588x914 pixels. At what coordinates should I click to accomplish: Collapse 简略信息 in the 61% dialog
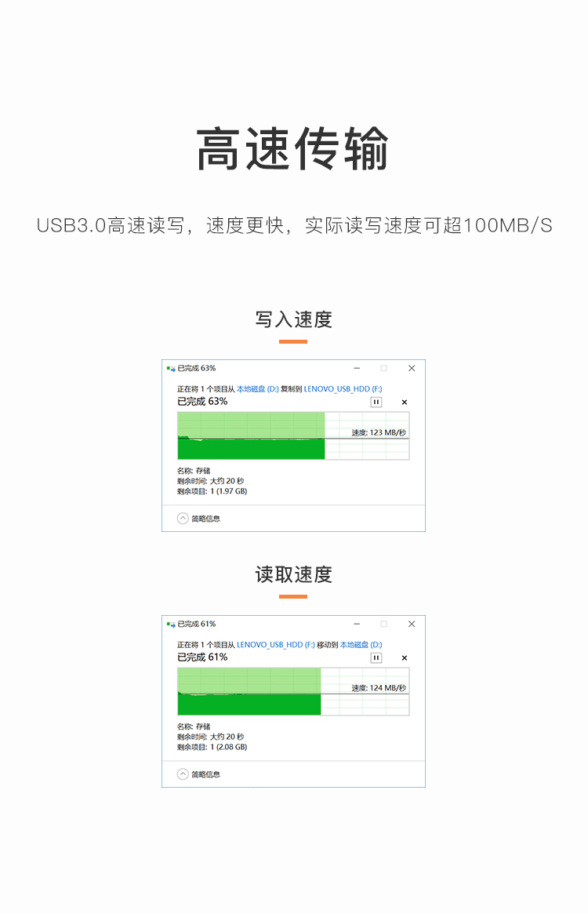[183, 774]
